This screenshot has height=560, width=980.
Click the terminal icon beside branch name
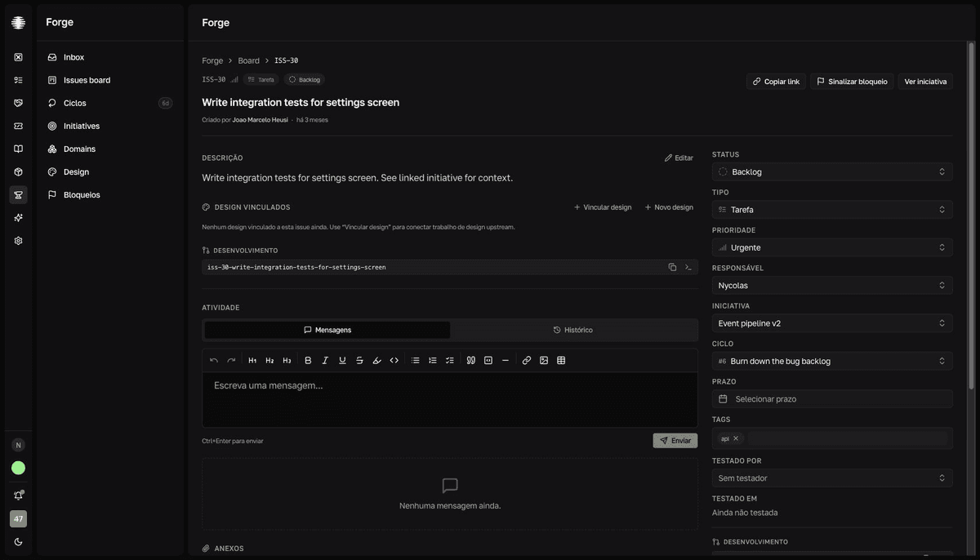[x=688, y=267]
